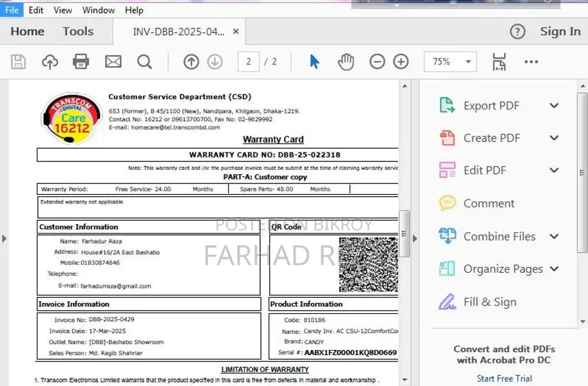The width and height of the screenshot is (588, 386).
Task: Click the current page number field
Action: pos(248,62)
